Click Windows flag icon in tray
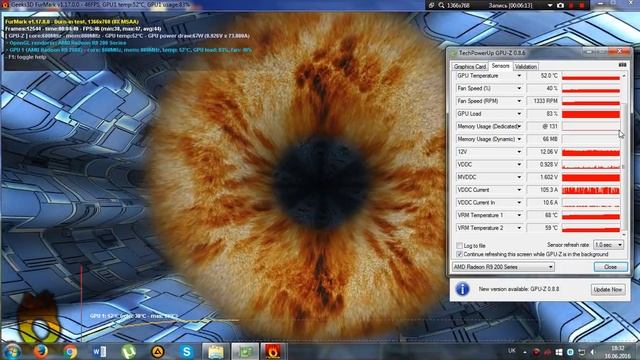The height and width of the screenshot is (360, 640). 559,352
